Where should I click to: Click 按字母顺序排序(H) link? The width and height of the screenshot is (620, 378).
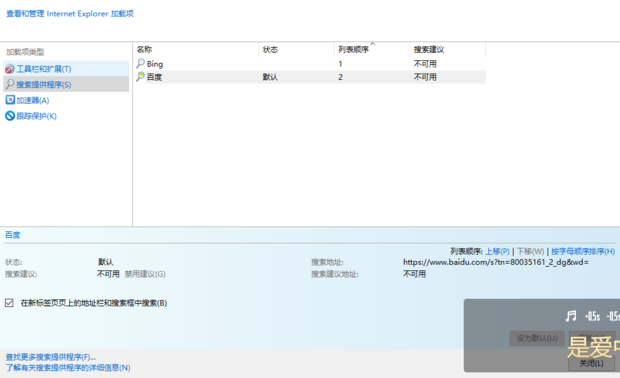tap(583, 251)
